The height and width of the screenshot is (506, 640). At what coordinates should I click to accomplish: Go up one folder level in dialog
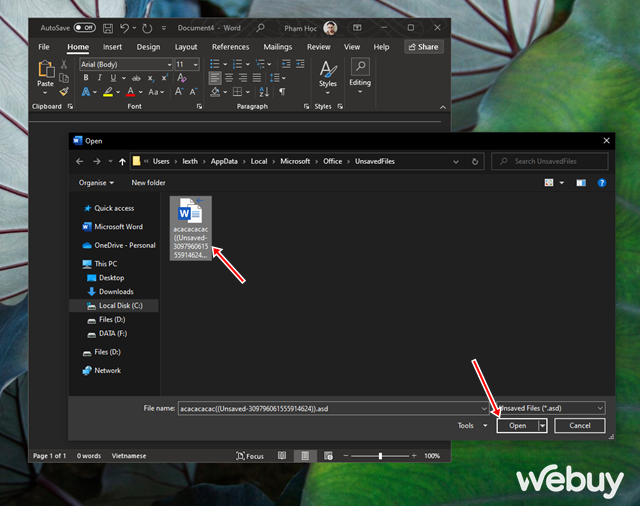pyautogui.click(x=122, y=161)
